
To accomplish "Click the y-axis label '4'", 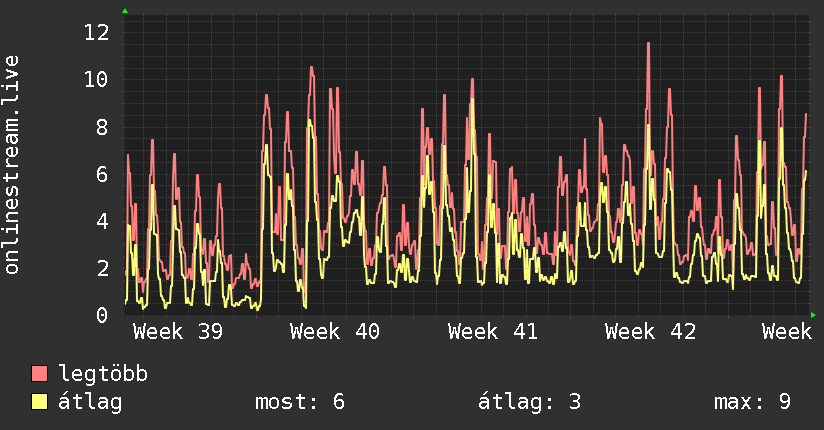I will coord(102,221).
